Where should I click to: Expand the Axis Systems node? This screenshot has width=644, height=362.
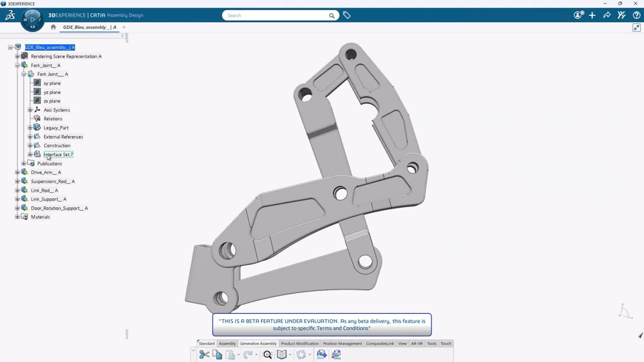pyautogui.click(x=30, y=110)
